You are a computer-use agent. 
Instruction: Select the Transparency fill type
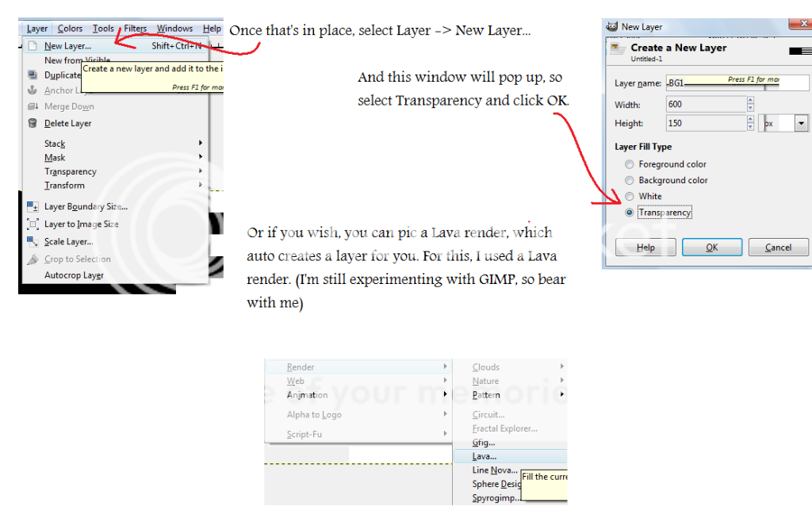click(629, 212)
